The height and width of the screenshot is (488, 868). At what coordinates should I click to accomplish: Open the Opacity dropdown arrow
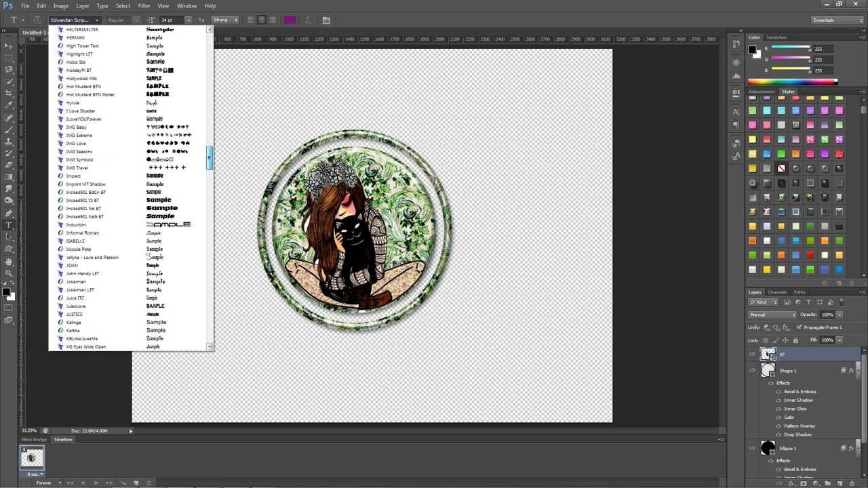tap(840, 314)
